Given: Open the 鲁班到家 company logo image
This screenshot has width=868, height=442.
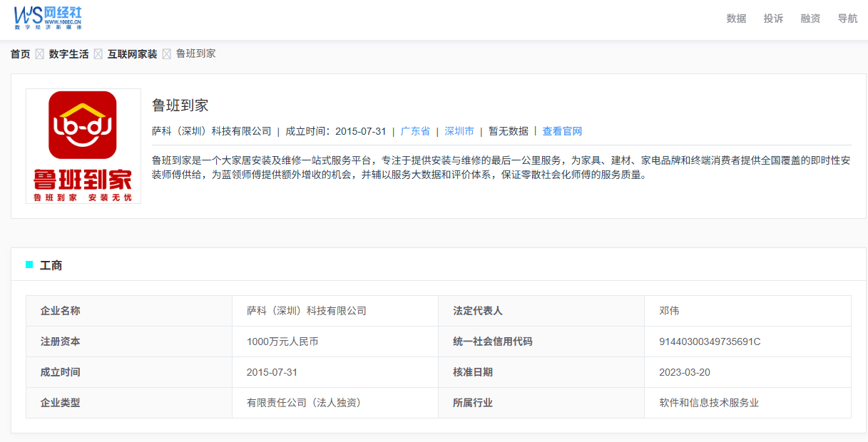Looking at the screenshot, I should pyautogui.click(x=83, y=146).
